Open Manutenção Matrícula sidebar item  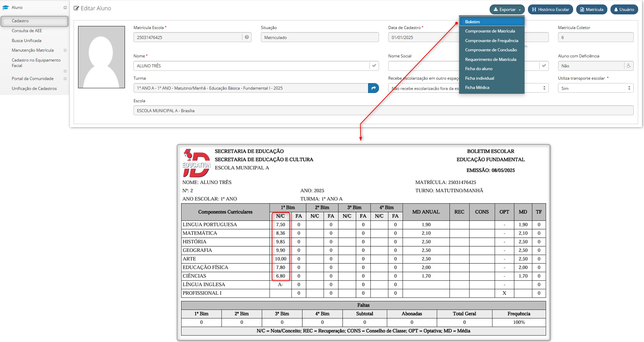point(33,50)
